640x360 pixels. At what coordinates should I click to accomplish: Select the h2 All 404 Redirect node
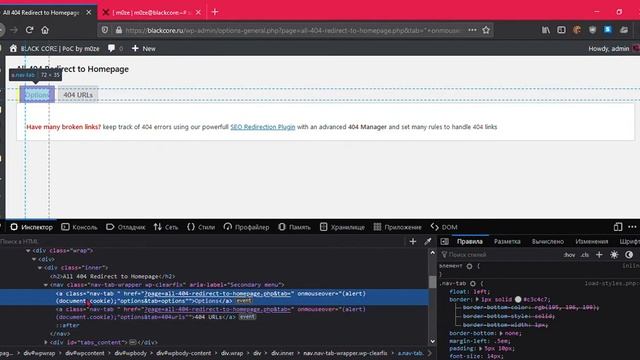coord(112,276)
